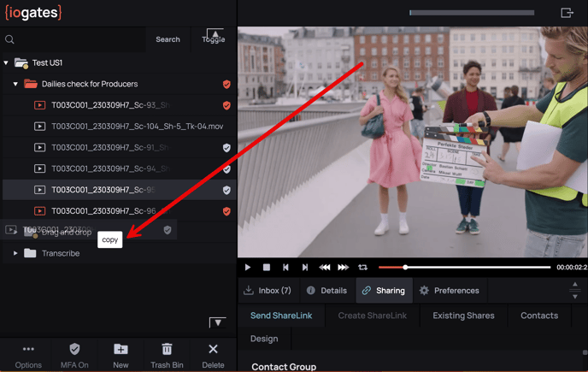Click the play button in video player
The width and height of the screenshot is (588, 372).
point(248,268)
